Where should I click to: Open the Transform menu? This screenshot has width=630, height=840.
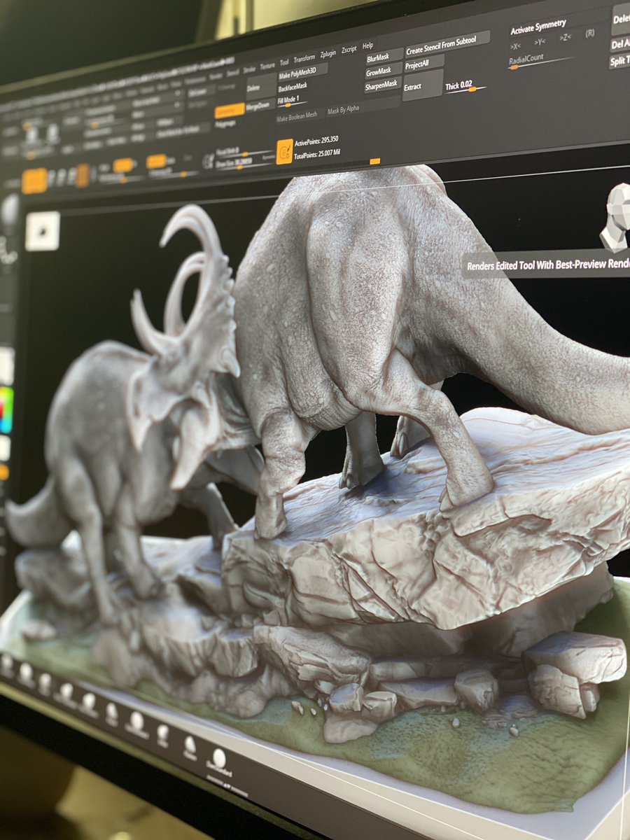tap(304, 59)
